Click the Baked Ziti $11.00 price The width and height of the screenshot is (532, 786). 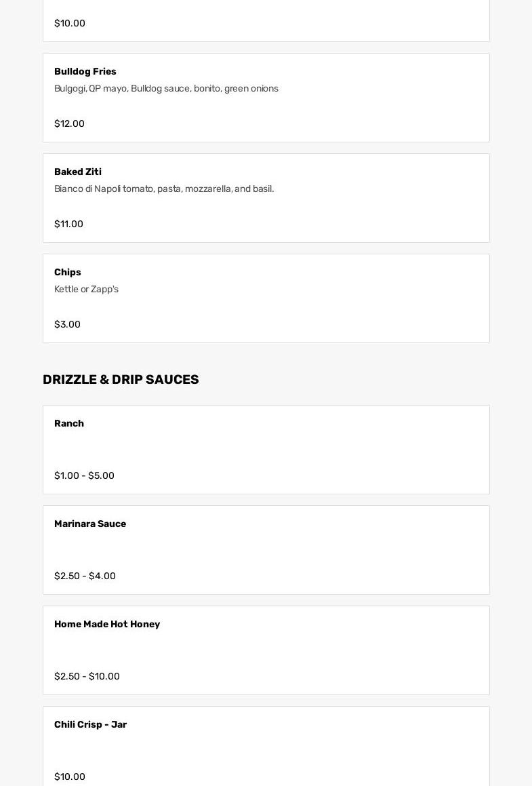click(x=68, y=224)
